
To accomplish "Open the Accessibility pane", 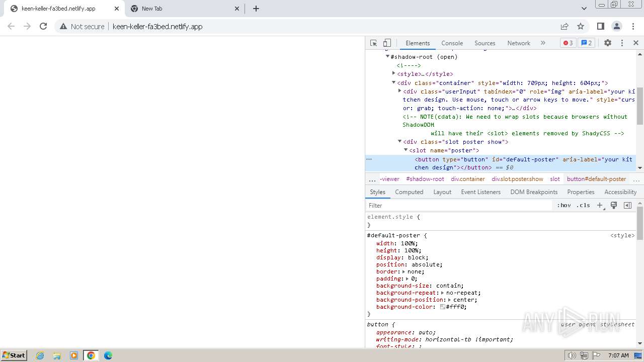I will [x=620, y=192].
